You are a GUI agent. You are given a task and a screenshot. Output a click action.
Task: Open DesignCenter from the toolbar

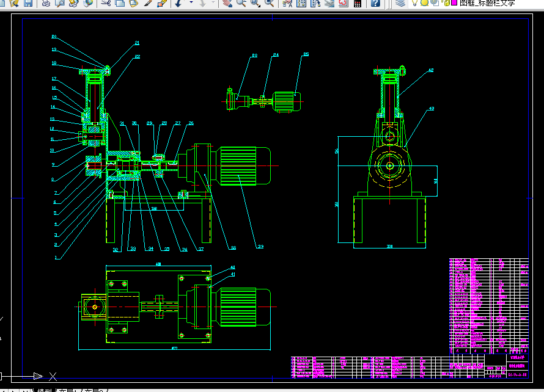coord(301,3)
